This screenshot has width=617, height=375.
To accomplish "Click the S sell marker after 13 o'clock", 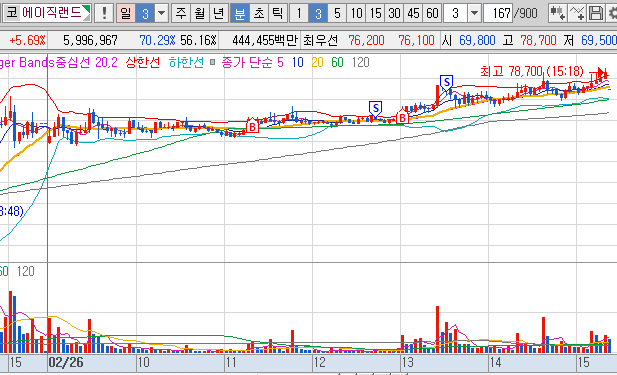I will [x=446, y=83].
